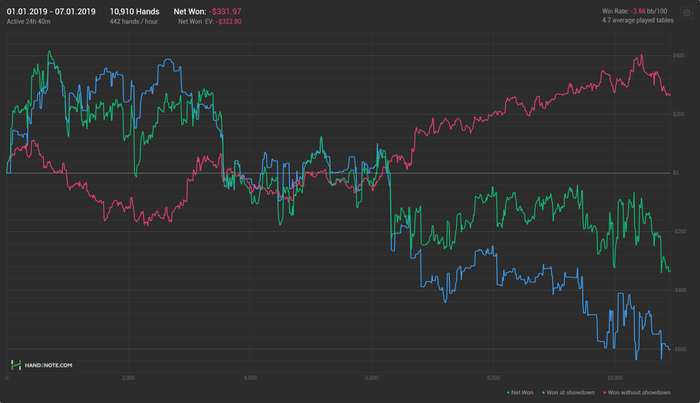Select the Net Won EV -$322.80 value
The height and width of the screenshot is (403, 700).
coord(229,21)
